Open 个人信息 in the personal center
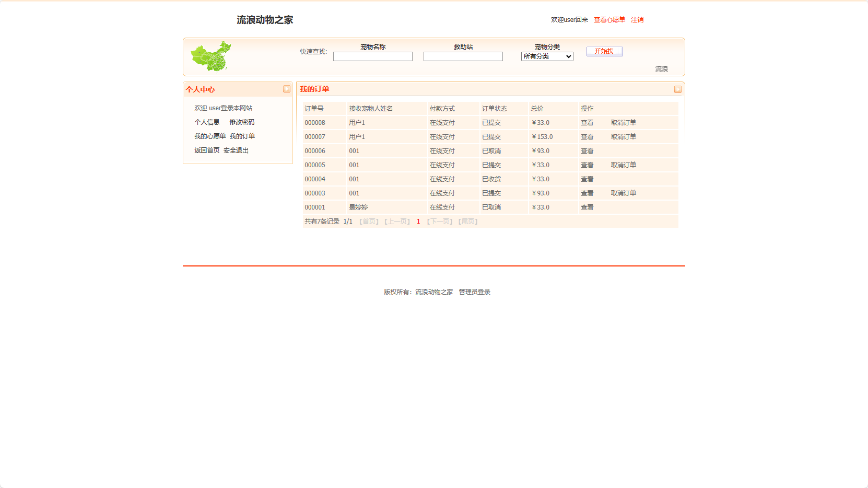This screenshot has width=868, height=488. pyautogui.click(x=207, y=122)
